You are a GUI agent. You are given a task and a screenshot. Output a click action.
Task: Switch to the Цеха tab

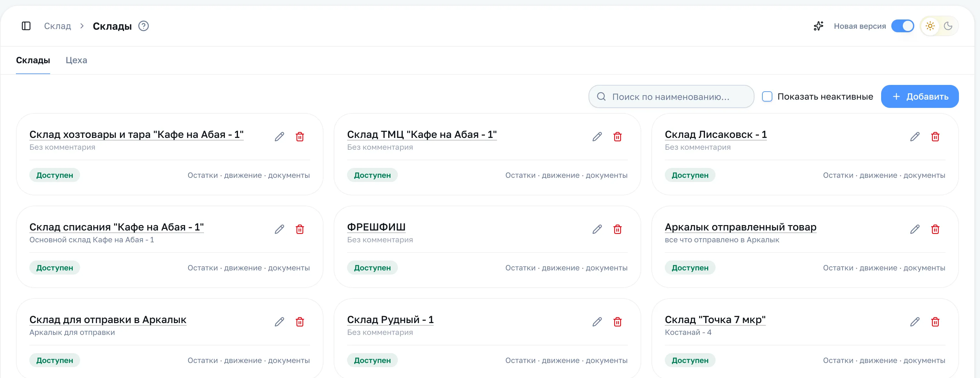[x=77, y=60]
